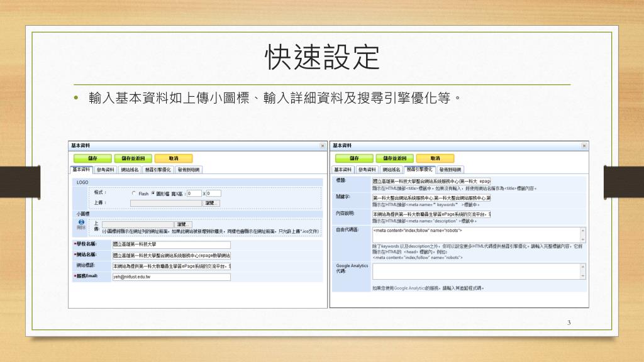Viewport: 644px width, 362px height.
Task: Open 網站域名 tab in left dialog
Action: 130,170
